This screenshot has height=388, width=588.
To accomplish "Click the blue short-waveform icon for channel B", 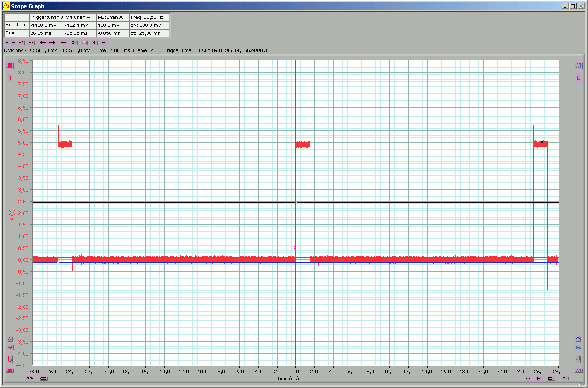I will [x=579, y=371].
